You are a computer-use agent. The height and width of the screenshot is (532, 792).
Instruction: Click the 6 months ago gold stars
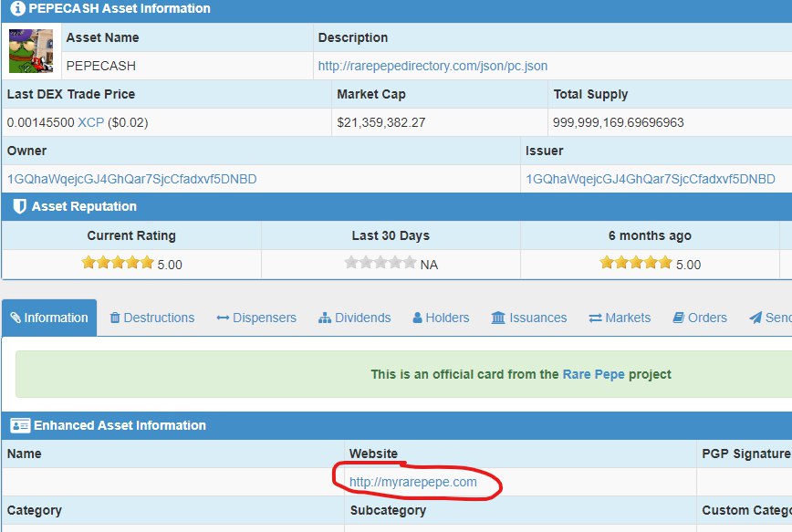coord(636,263)
